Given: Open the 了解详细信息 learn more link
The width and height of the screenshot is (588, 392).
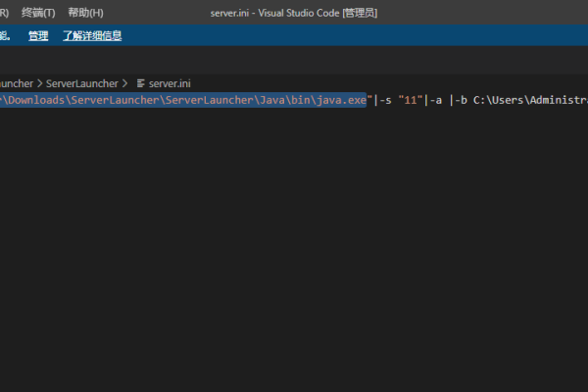Looking at the screenshot, I should point(92,36).
